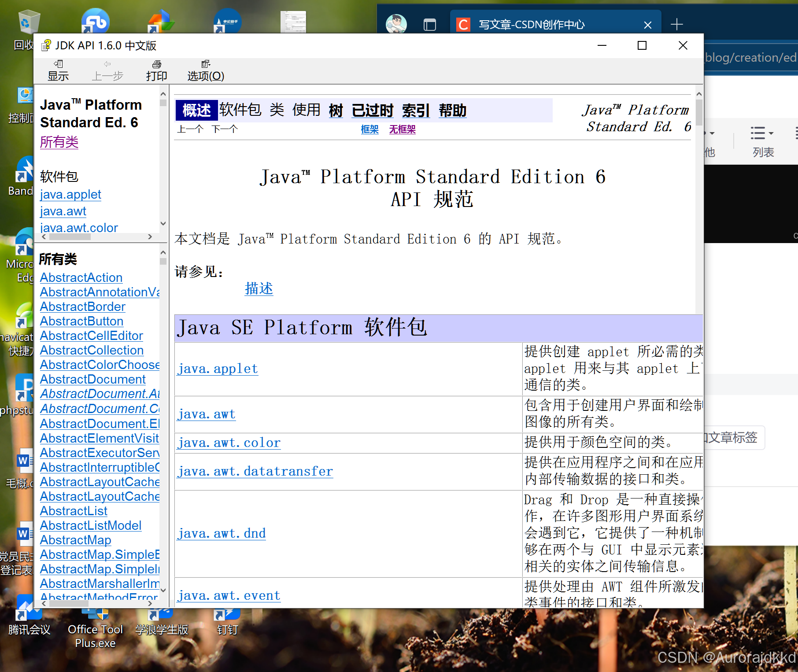Select the AbstractAction class link
798x672 pixels.
(x=81, y=277)
